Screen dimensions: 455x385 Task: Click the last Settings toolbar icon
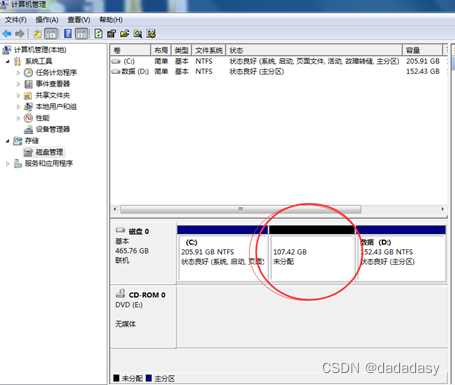(x=151, y=34)
